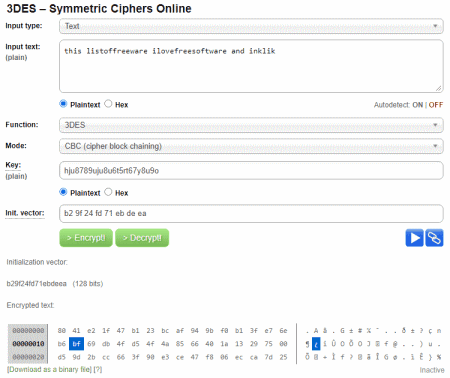This screenshot has width=450, height=378.
Task: Click inside the Input text area
Action: point(251,66)
